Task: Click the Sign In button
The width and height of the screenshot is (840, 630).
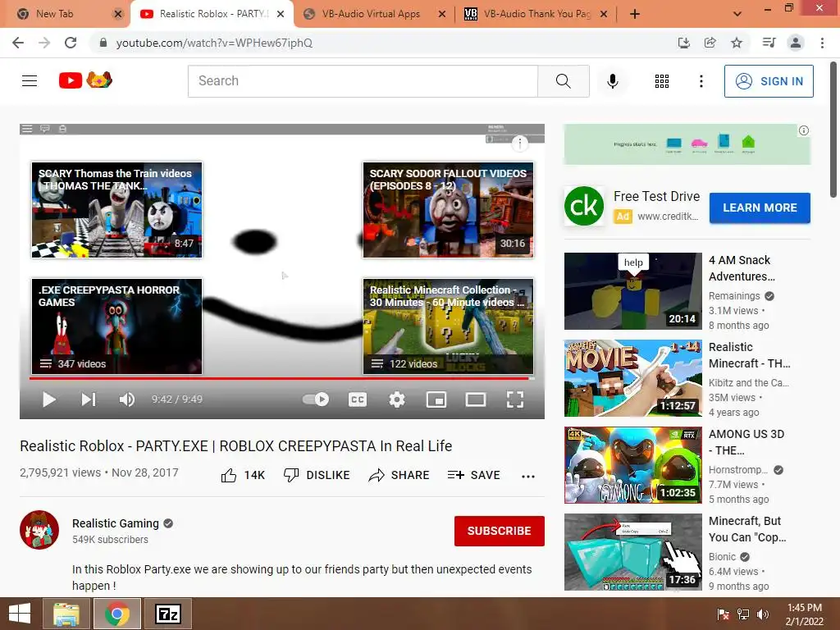Action: tap(769, 81)
